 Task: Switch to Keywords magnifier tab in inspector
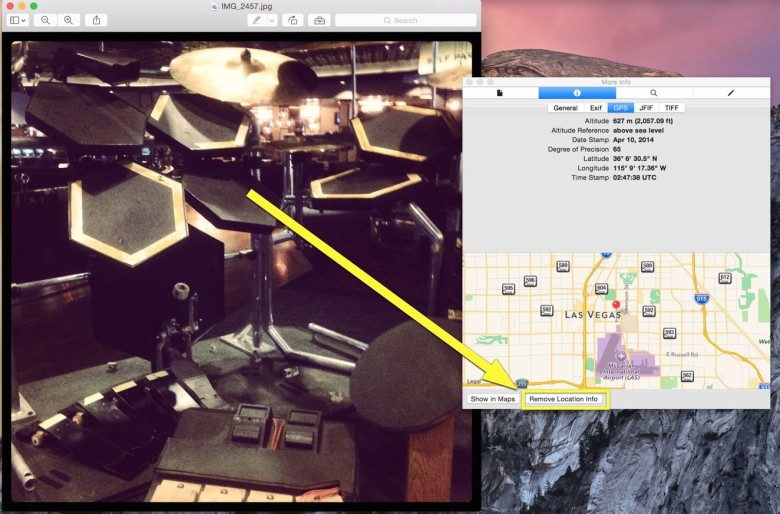[654, 93]
